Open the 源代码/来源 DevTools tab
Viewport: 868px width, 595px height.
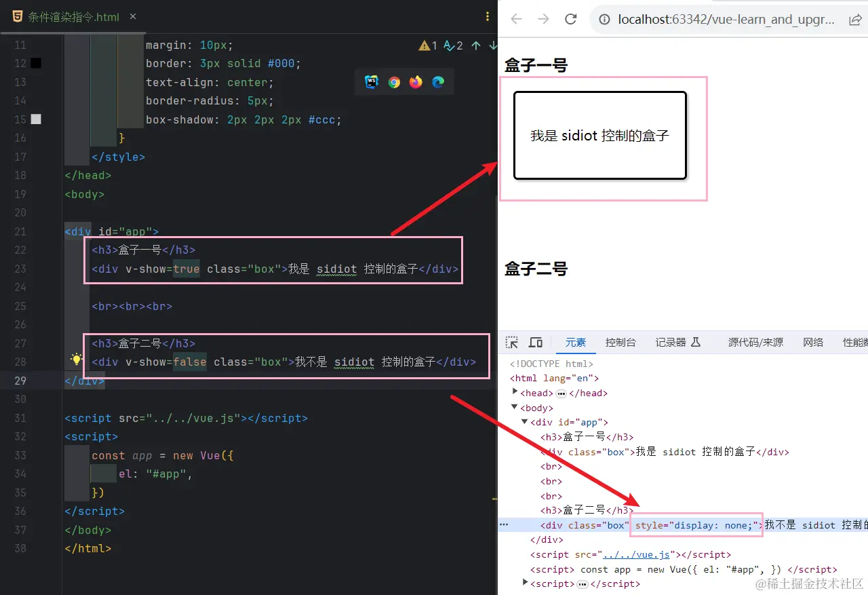(x=756, y=343)
